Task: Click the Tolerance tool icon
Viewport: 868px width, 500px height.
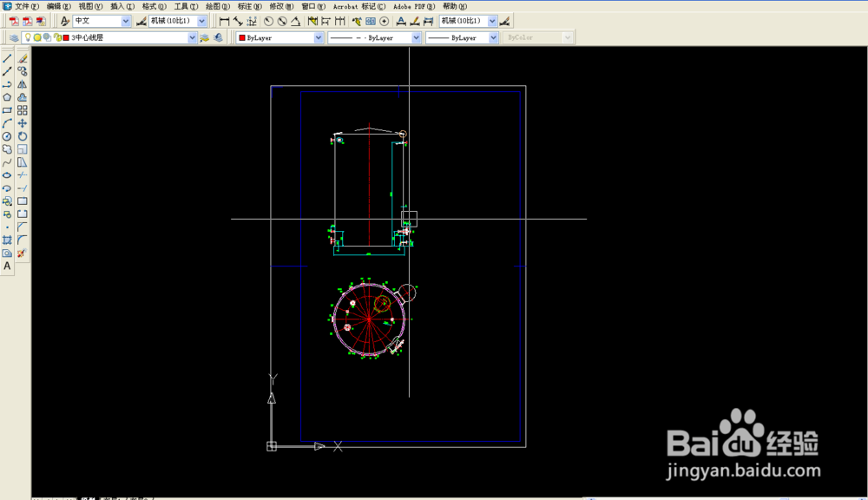Action: click(x=371, y=21)
